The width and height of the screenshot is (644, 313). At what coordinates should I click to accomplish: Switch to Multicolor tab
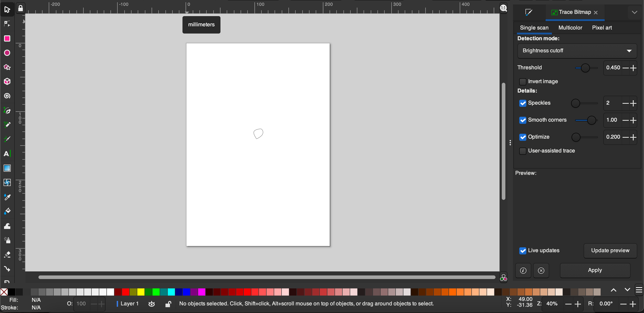pos(570,27)
